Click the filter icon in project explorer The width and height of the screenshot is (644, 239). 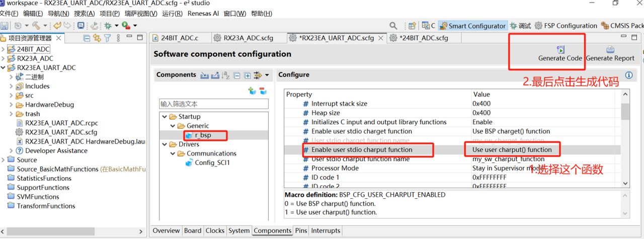coord(107,38)
